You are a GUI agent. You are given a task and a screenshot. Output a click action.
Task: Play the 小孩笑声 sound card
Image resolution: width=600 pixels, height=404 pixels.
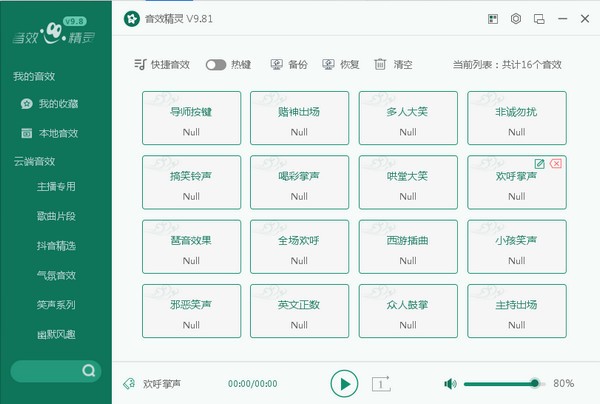point(517,247)
